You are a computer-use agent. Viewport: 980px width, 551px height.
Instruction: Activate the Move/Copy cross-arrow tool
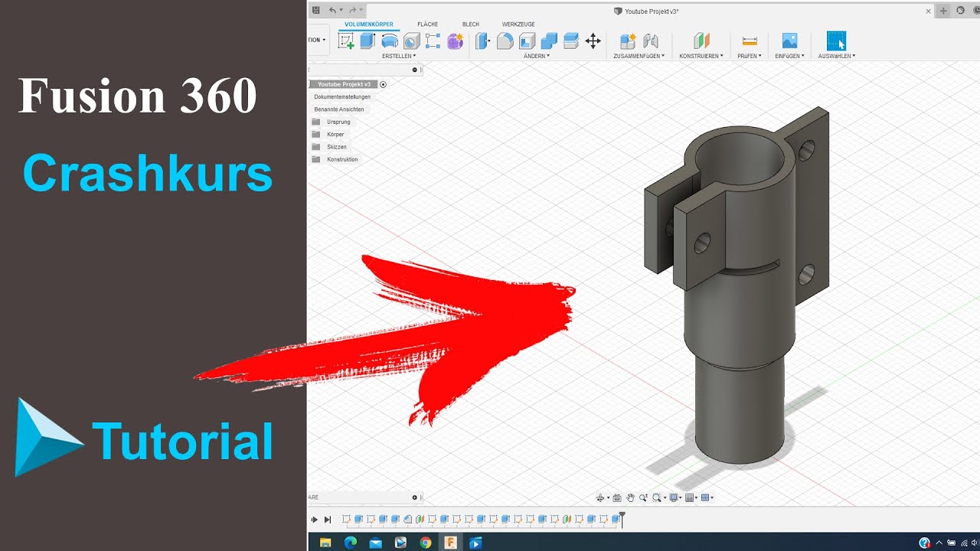[x=593, y=41]
